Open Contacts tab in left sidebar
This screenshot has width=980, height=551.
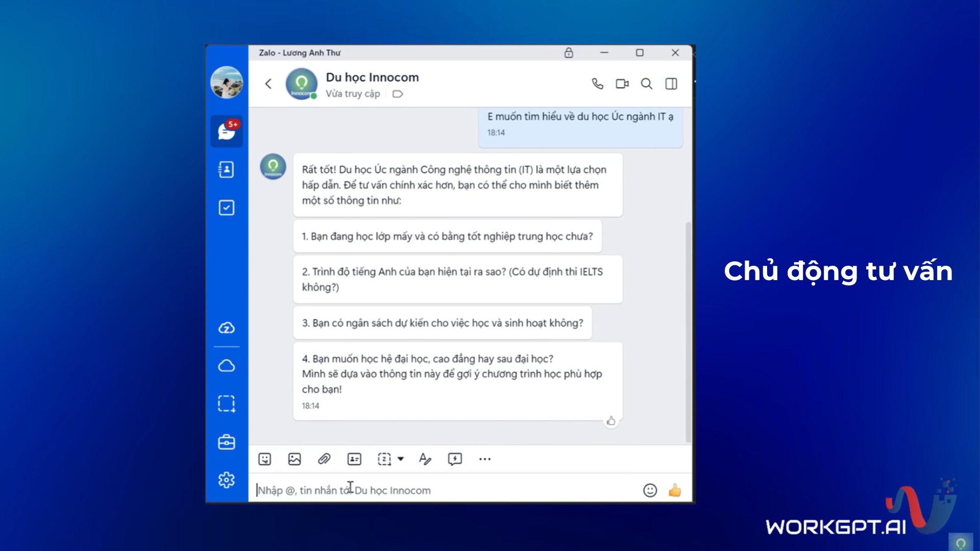click(x=227, y=169)
